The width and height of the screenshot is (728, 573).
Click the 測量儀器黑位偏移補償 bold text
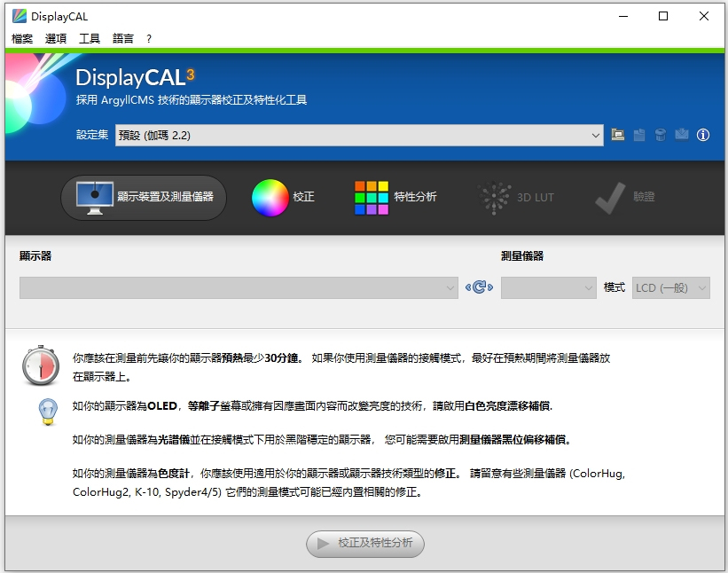[x=513, y=439]
